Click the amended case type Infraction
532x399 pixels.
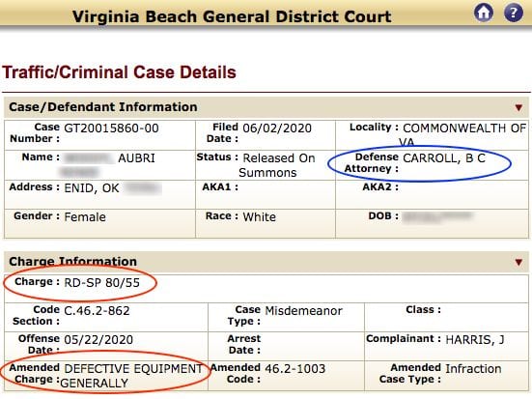[x=473, y=369]
